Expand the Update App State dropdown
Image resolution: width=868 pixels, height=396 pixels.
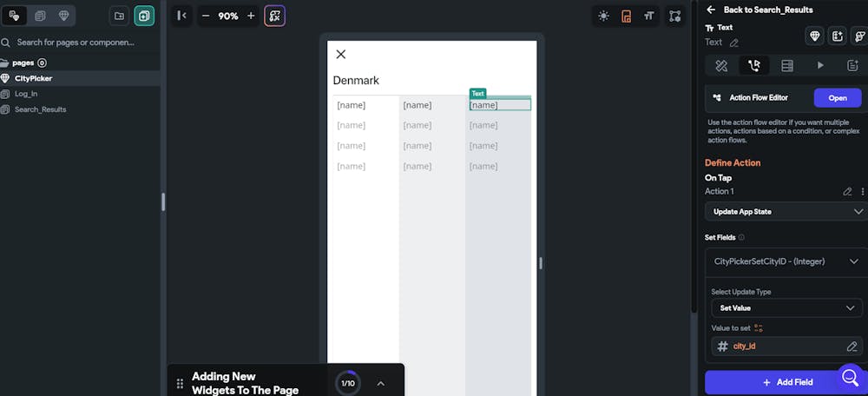pos(786,212)
